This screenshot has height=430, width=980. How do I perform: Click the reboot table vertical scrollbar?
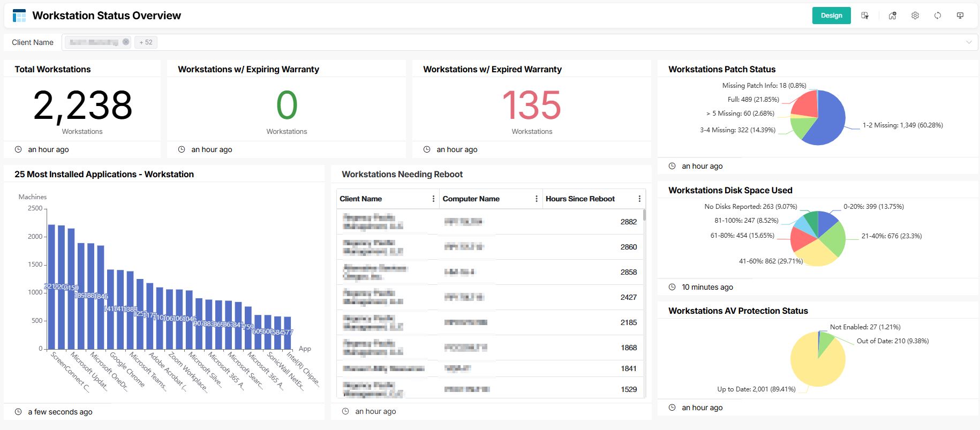[x=644, y=215]
